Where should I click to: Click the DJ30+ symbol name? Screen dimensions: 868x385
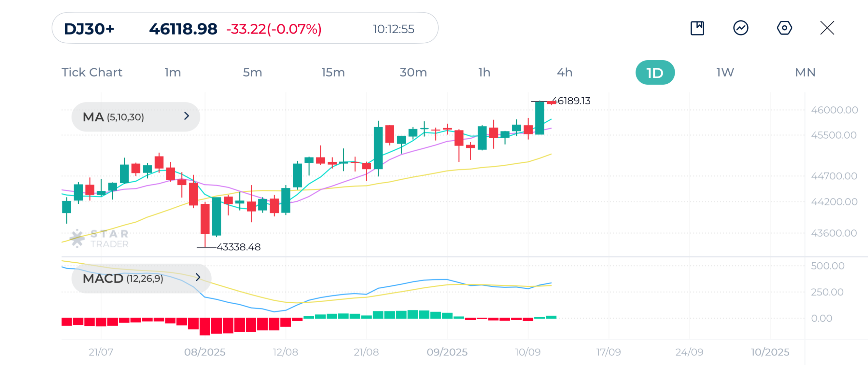point(89,29)
